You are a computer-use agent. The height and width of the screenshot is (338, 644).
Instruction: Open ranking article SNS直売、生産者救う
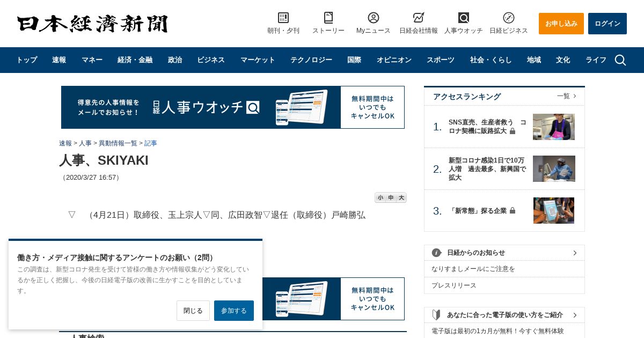pyautogui.click(x=487, y=127)
